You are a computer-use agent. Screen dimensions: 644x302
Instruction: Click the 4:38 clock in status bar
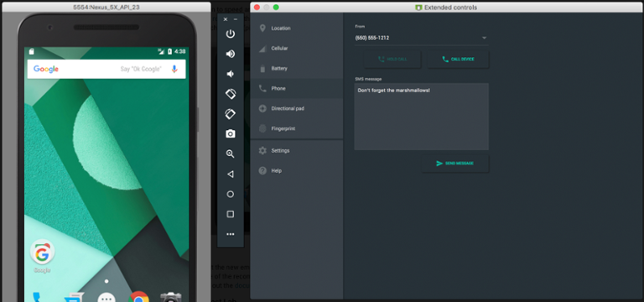(180, 51)
